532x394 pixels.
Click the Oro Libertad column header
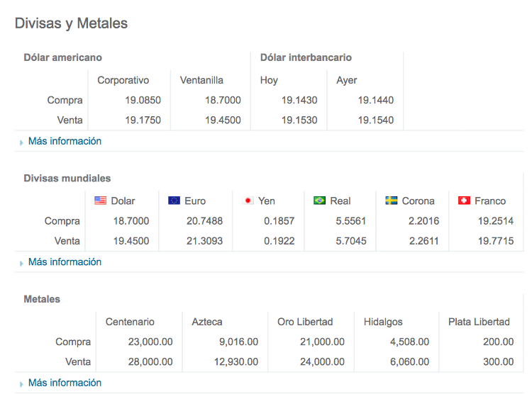(x=305, y=322)
